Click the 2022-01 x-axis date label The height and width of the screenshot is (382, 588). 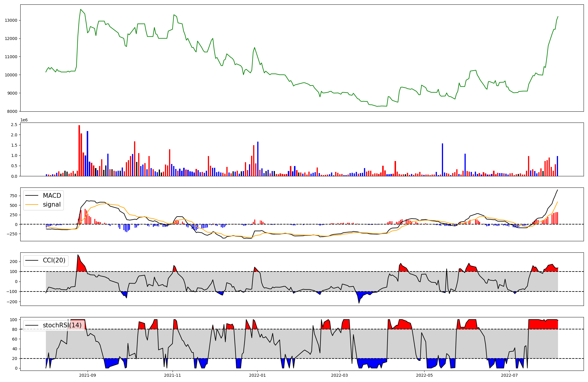tap(258, 375)
